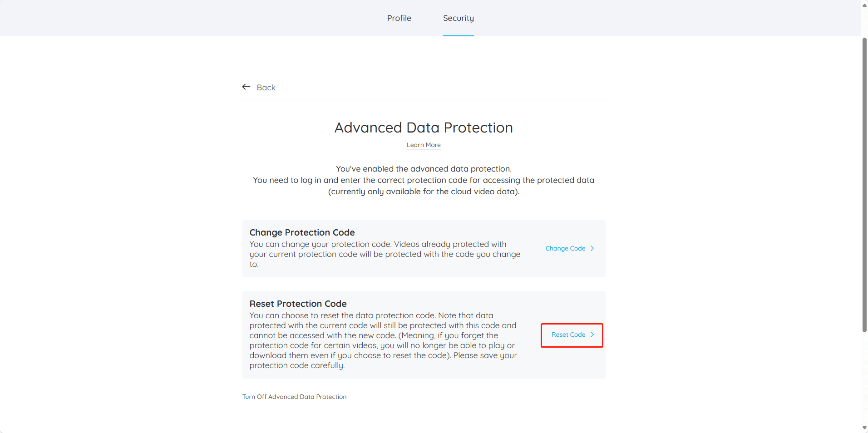The height and width of the screenshot is (433, 868).
Task: Turn Off Advanced Data Protection link
Action: tap(294, 397)
